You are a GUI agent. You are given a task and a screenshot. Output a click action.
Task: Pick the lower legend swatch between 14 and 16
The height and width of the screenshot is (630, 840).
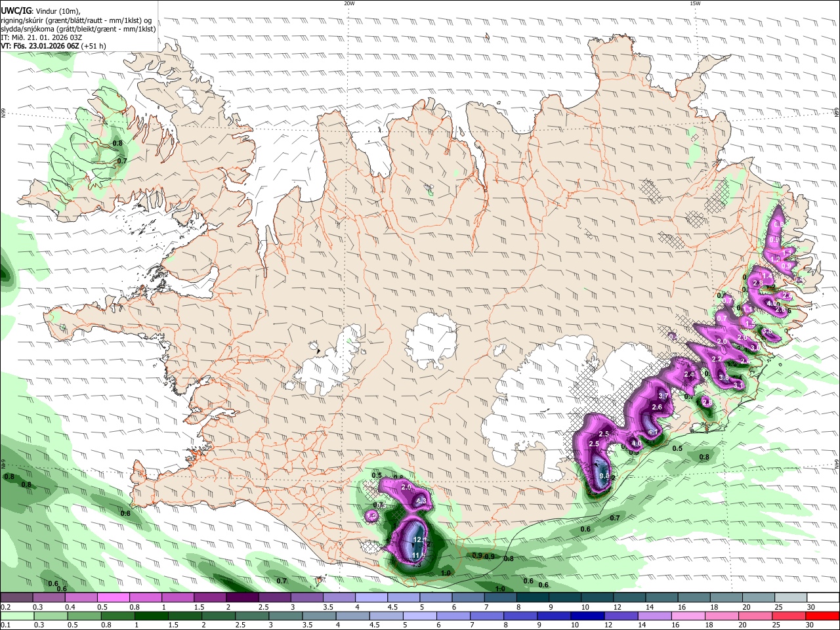(x=654, y=616)
